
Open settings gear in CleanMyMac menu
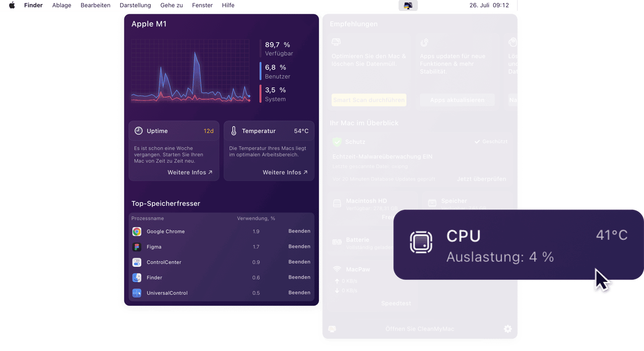(507, 329)
